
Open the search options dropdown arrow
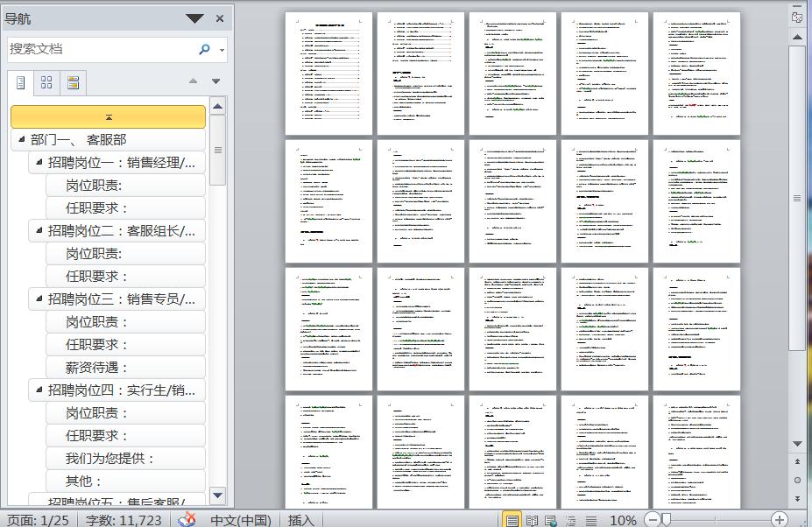pyautogui.click(x=222, y=50)
